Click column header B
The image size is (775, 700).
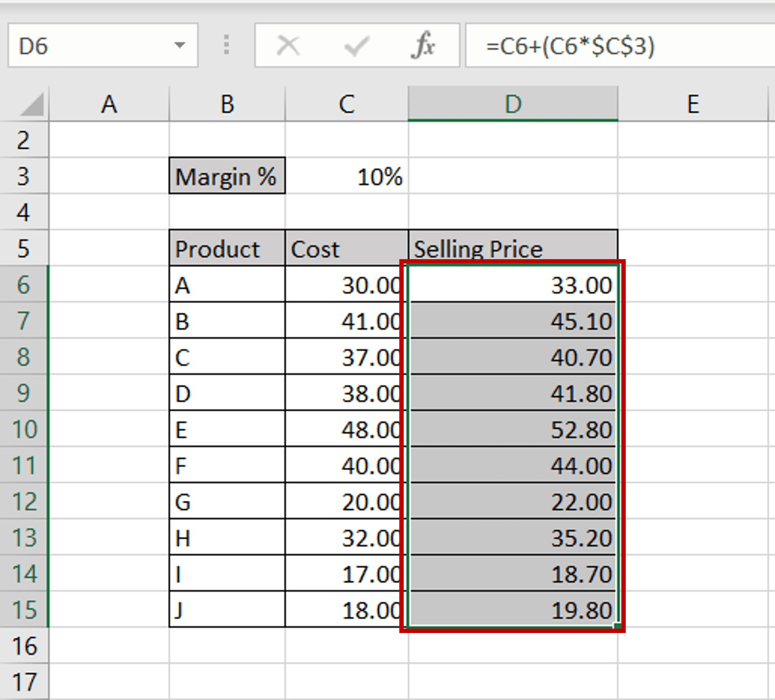[x=227, y=104]
